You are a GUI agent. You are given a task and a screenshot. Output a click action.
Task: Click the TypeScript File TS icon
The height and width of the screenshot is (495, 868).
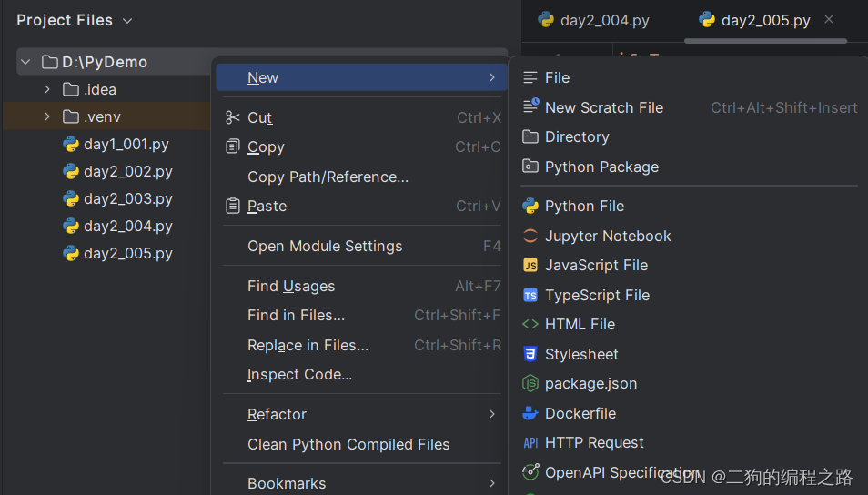click(530, 295)
